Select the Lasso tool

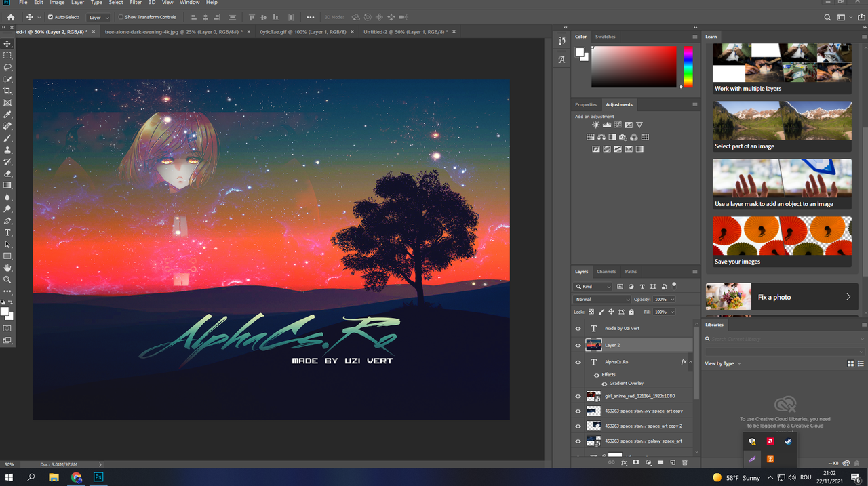tap(7, 67)
